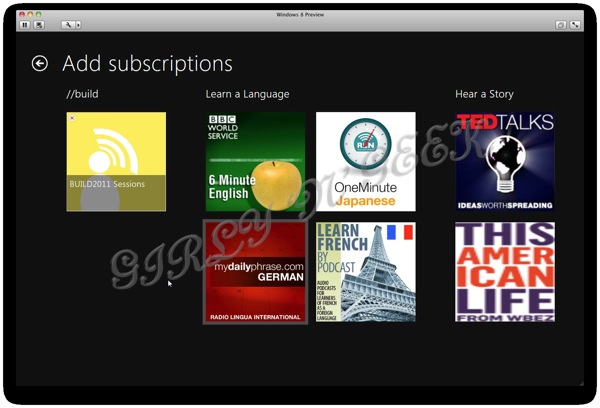Click the Hear a Story header
This screenshot has width=600, height=408.
484,94
